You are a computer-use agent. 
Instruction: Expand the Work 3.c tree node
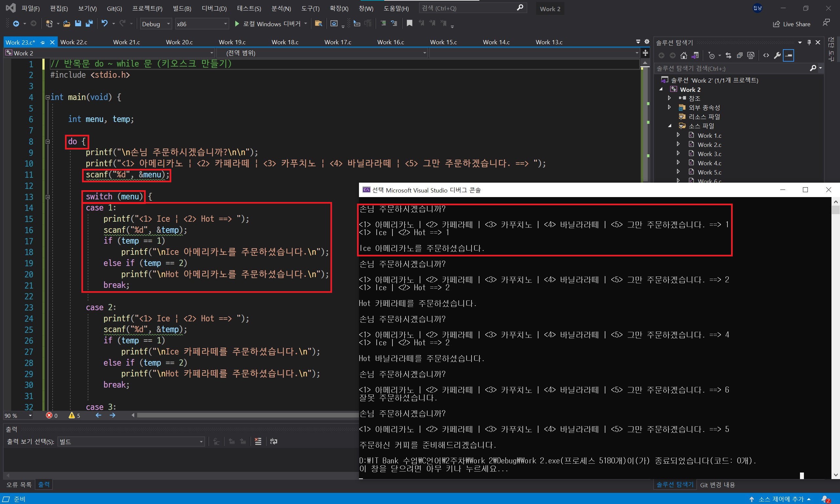click(678, 153)
